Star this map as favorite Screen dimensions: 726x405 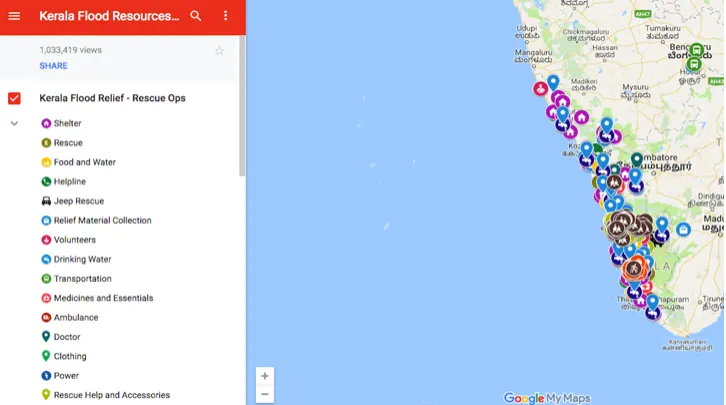click(x=219, y=51)
